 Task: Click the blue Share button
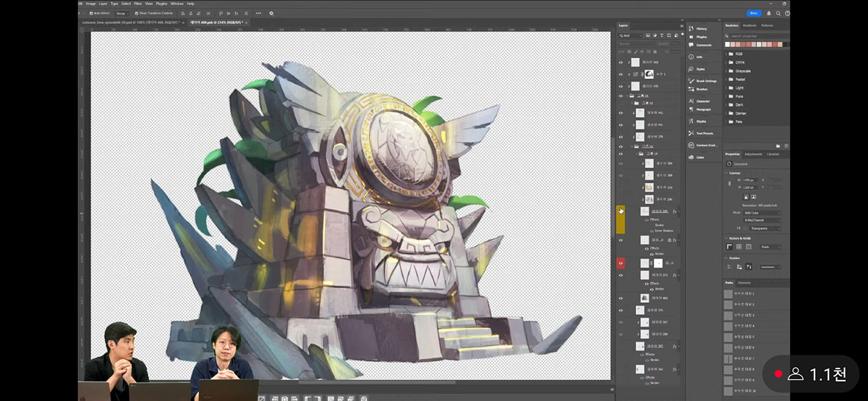(x=754, y=13)
